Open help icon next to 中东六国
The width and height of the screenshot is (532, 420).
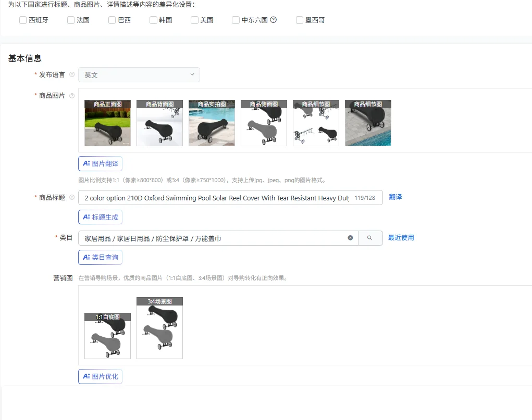[273, 20]
